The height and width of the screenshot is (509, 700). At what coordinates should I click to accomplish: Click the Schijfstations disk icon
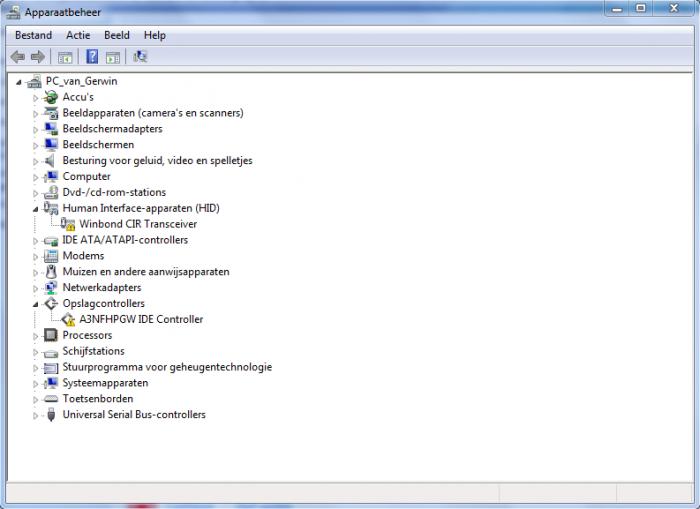(51, 354)
